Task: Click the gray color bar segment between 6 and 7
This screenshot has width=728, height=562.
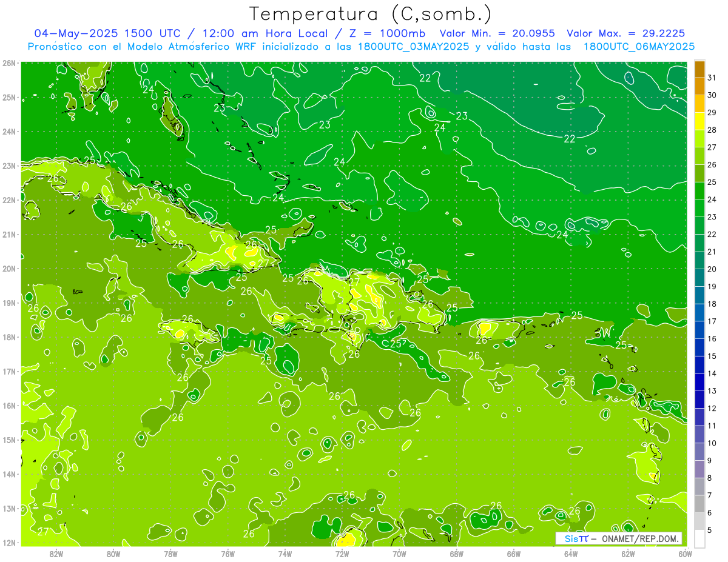Action: click(x=699, y=504)
